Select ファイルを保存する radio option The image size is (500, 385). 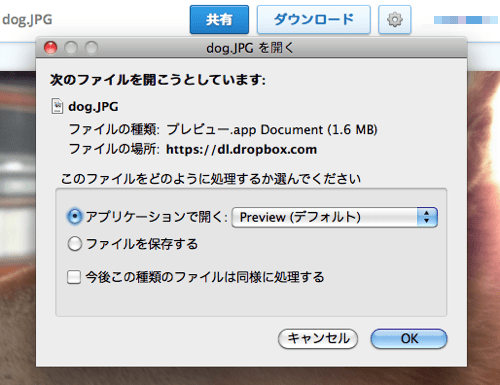tap(75, 244)
